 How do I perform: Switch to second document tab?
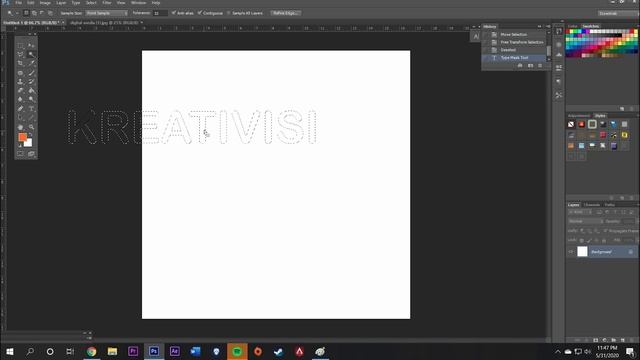(x=104, y=23)
